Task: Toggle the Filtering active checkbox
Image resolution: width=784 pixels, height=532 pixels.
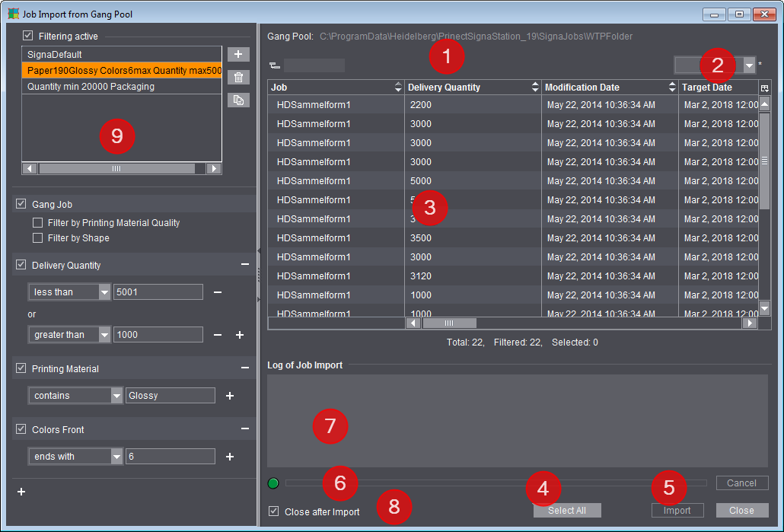Action: [x=28, y=36]
